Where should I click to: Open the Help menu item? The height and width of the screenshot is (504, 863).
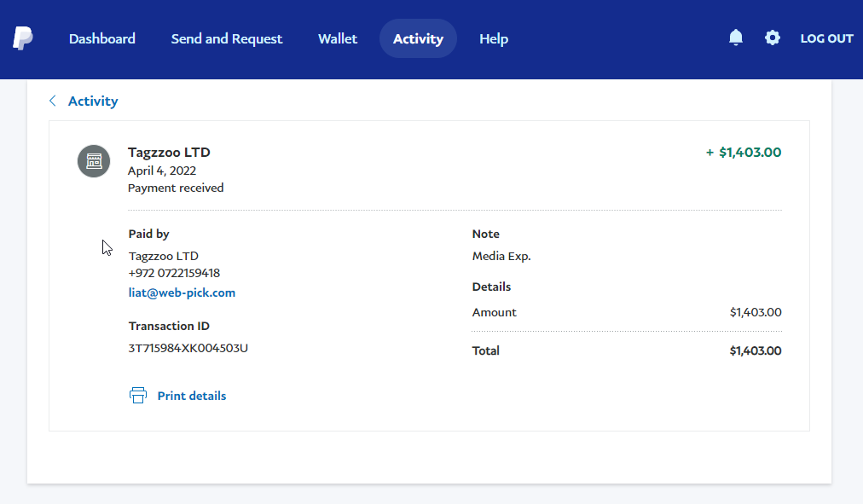tap(494, 38)
